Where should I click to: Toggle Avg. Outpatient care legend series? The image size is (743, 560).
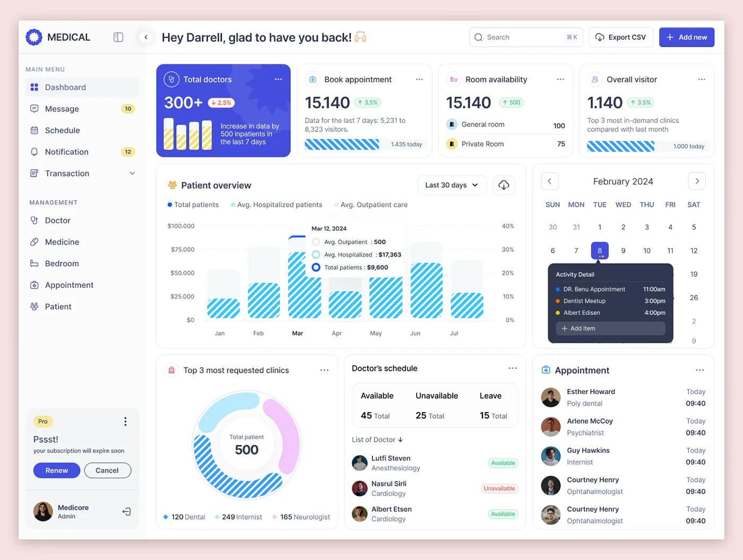coord(371,205)
